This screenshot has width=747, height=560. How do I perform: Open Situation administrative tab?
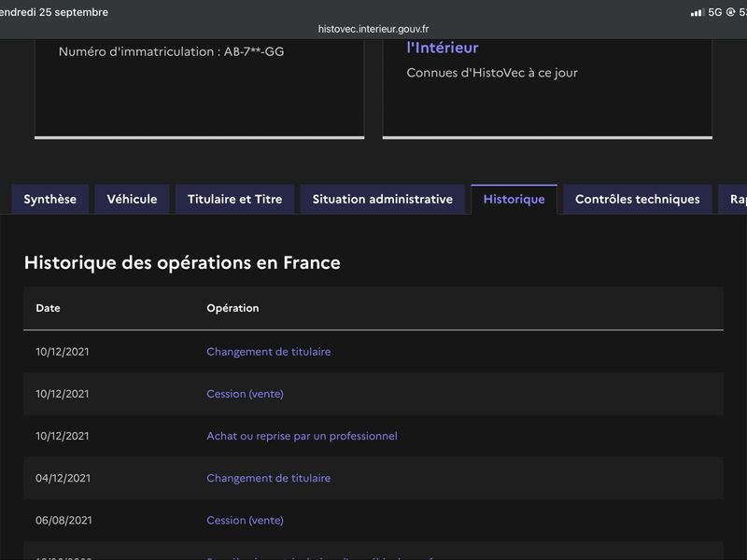tap(383, 200)
